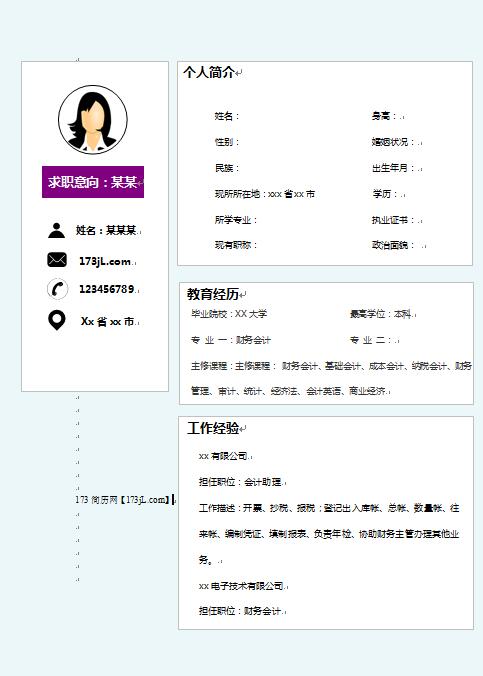The width and height of the screenshot is (483, 676).
Task: Click the course line beginning 管理、审计
Action: 289,391
